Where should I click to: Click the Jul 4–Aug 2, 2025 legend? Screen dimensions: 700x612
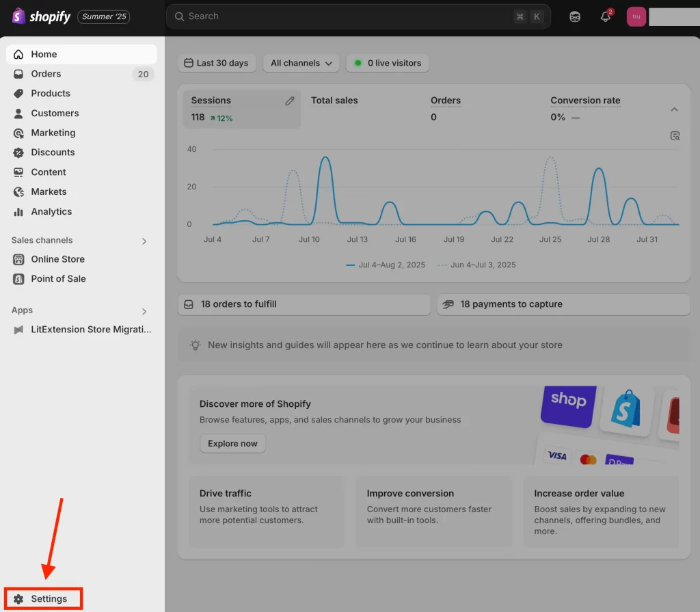tap(386, 265)
